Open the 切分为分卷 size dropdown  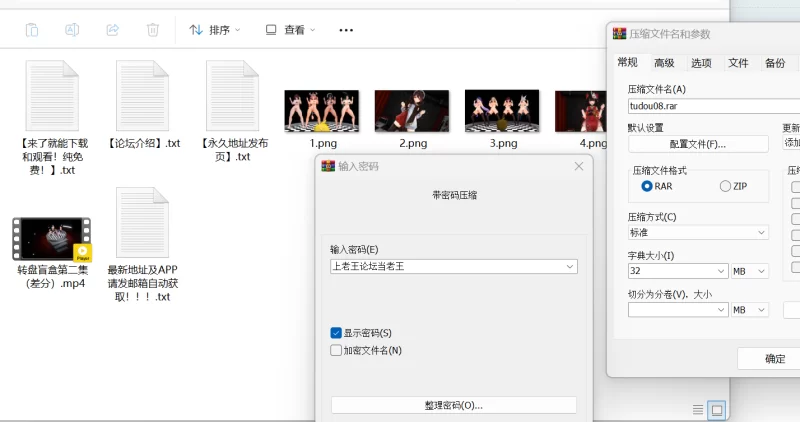coord(678,310)
